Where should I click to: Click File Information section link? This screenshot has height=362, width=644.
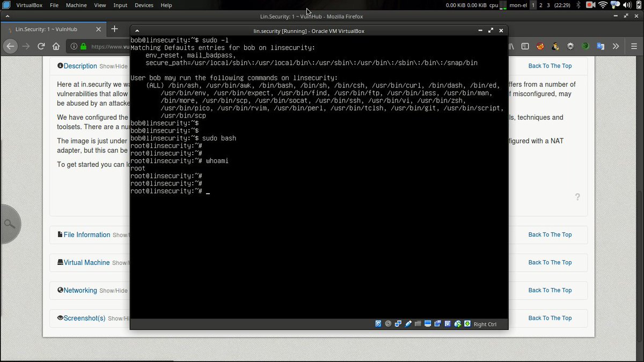click(x=87, y=234)
